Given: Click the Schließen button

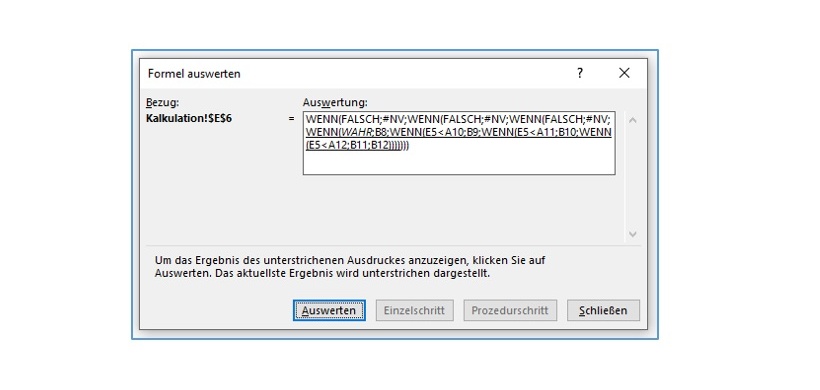Looking at the screenshot, I should [x=603, y=310].
